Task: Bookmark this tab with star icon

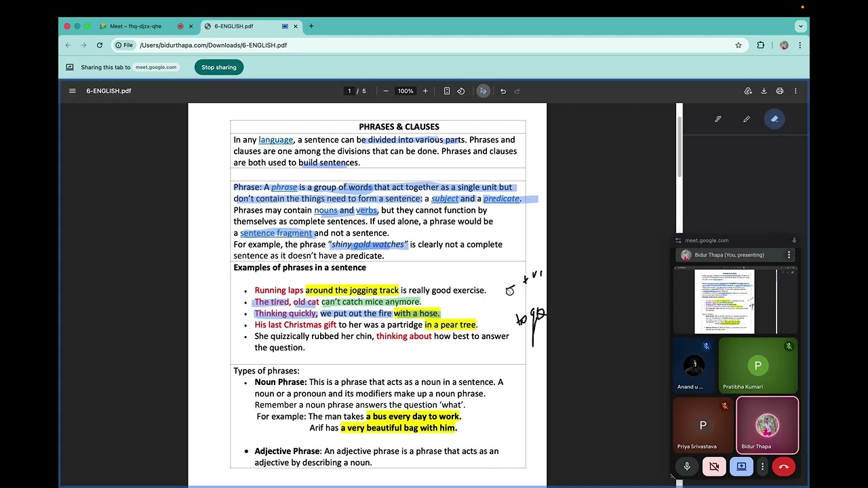Action: (x=738, y=45)
